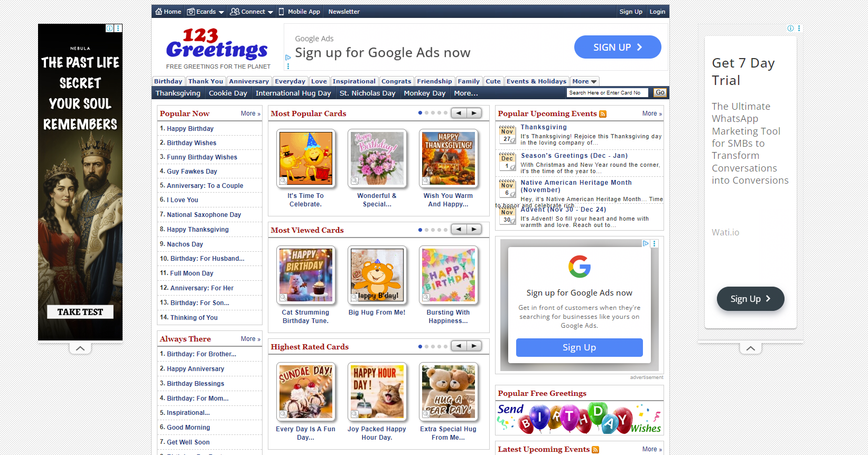Click the Go search button
868x455 pixels.
coord(660,92)
